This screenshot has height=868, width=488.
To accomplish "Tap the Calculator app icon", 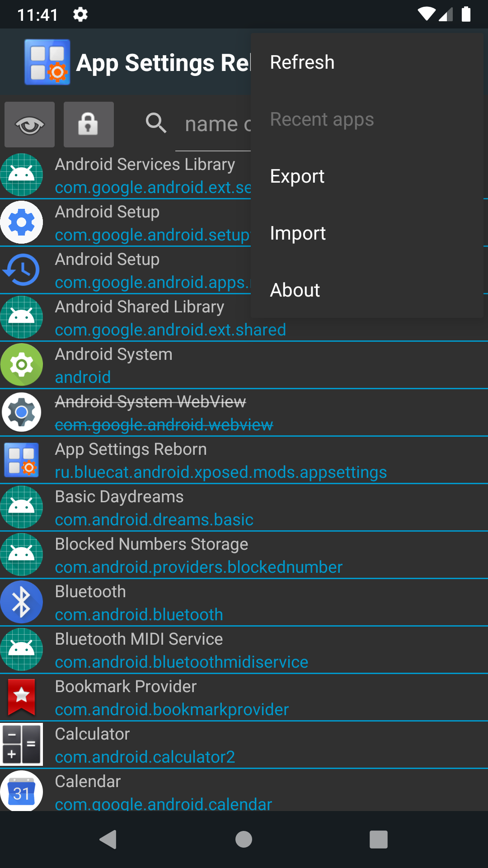I will (22, 745).
